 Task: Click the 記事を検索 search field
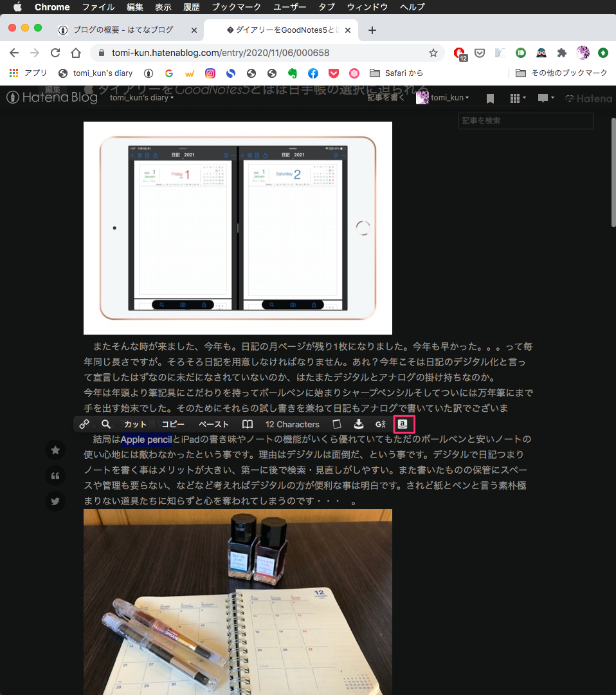pos(525,121)
